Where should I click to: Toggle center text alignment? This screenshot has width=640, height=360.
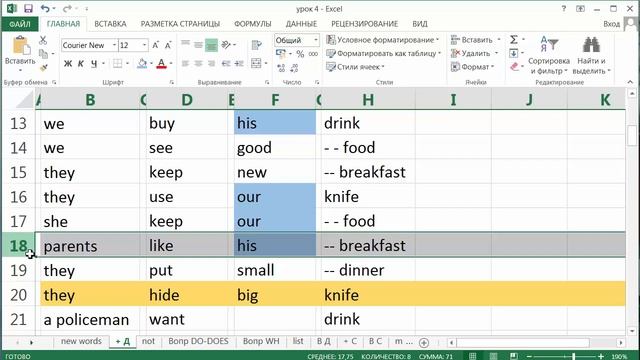(198, 63)
